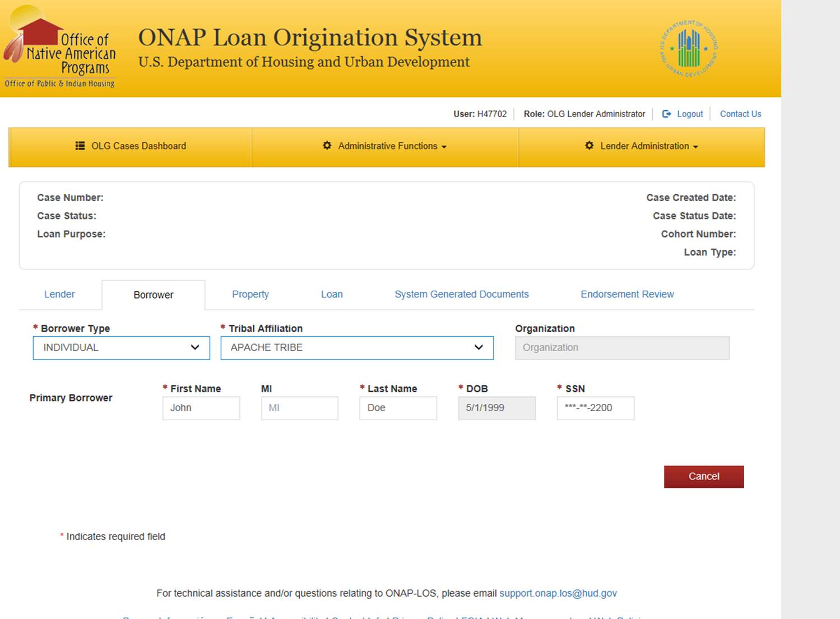
Task: Click the Indicates required field note
Action: 113,537
